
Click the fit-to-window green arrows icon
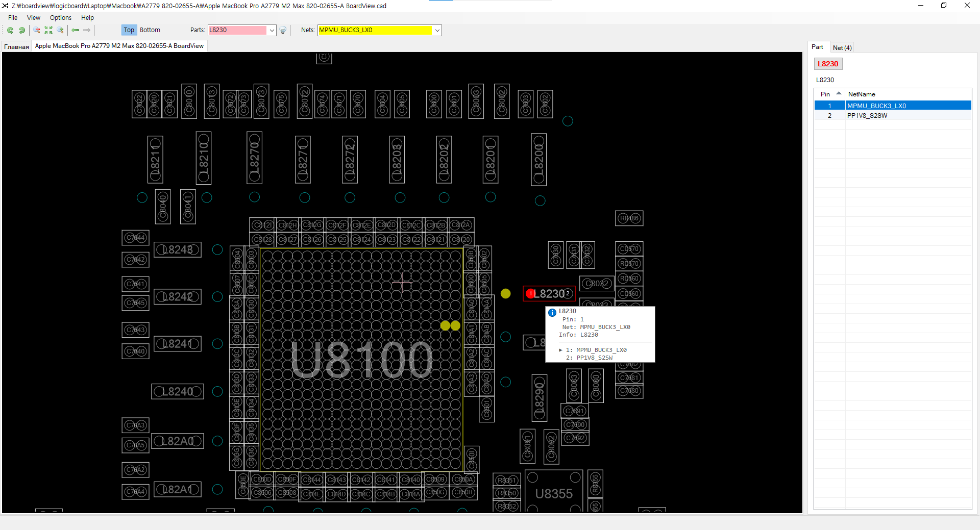pyautogui.click(x=48, y=30)
